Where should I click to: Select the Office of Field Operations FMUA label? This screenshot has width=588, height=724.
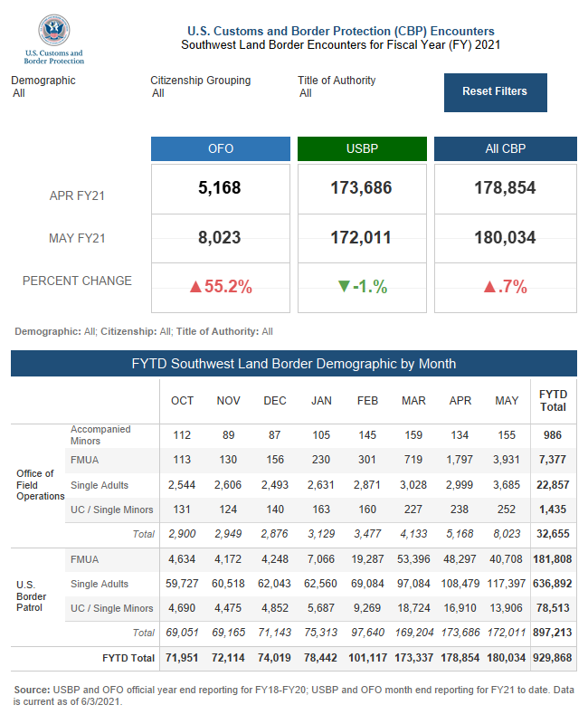(x=84, y=460)
